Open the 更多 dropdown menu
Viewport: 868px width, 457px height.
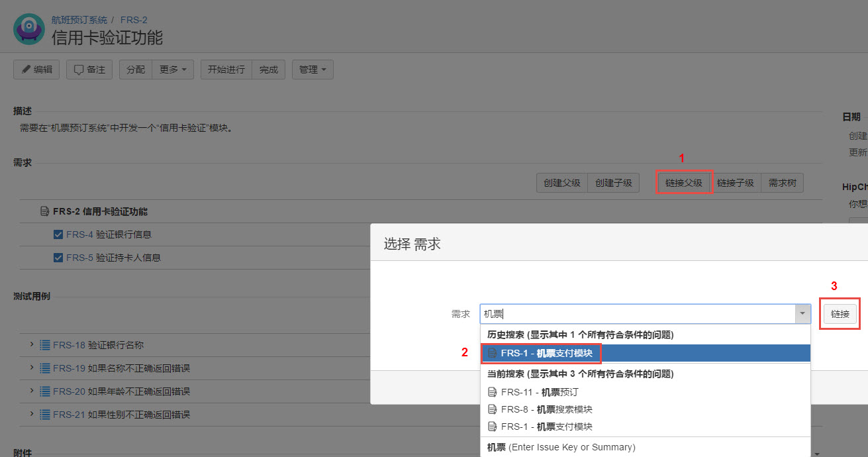tap(173, 70)
